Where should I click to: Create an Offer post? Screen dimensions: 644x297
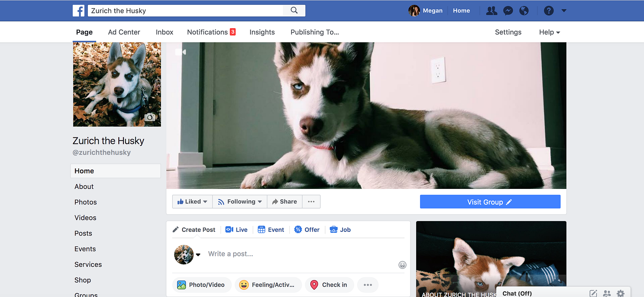(x=307, y=230)
